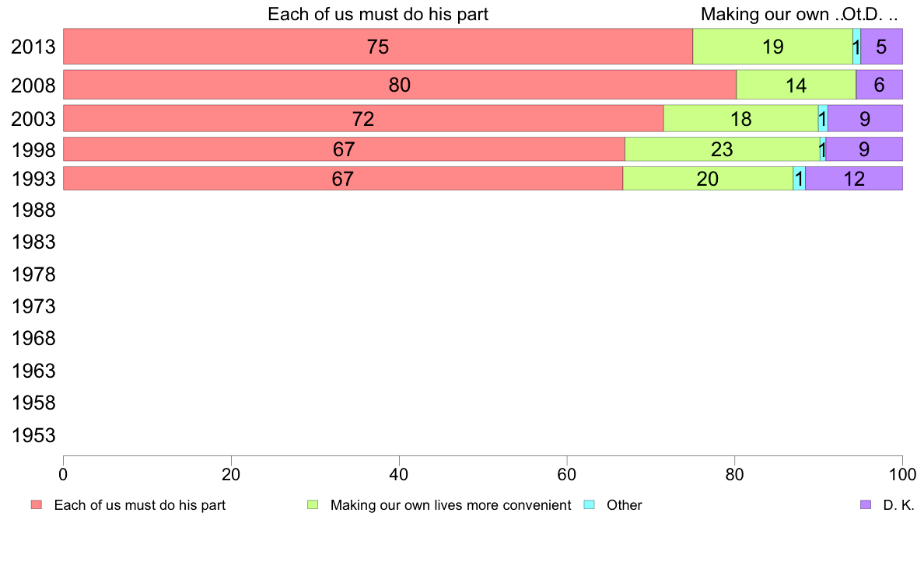The image size is (924, 572).
Task: Select the 2013 red bar segment labeled 75
Action: click(378, 47)
